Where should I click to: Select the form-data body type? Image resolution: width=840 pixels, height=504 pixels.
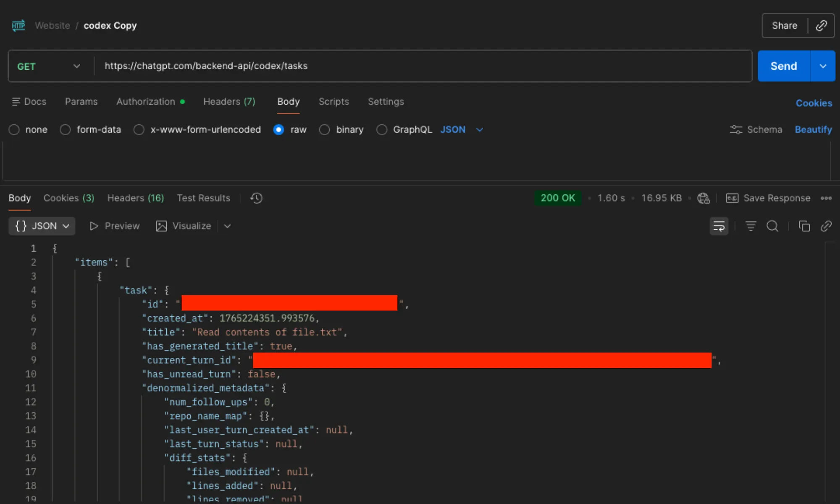(x=65, y=129)
